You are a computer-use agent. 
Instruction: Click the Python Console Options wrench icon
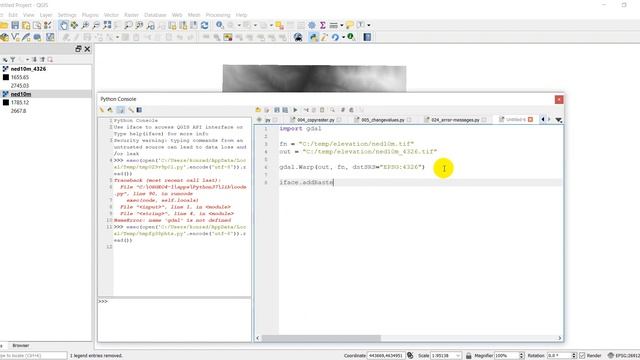(131, 110)
